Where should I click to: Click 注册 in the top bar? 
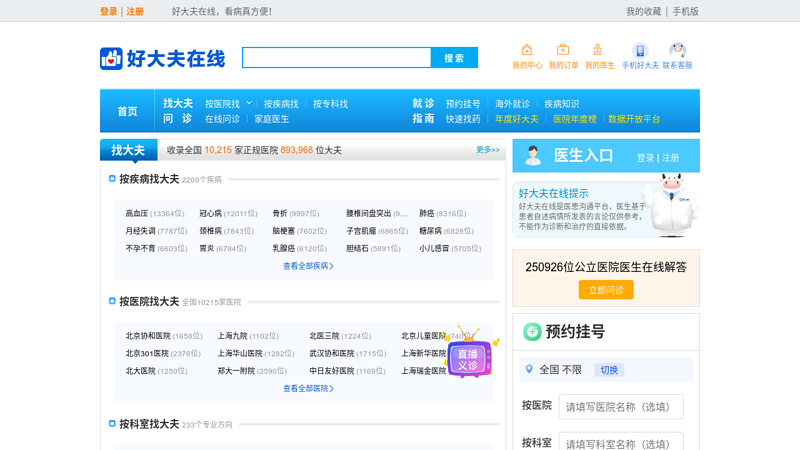tap(135, 11)
